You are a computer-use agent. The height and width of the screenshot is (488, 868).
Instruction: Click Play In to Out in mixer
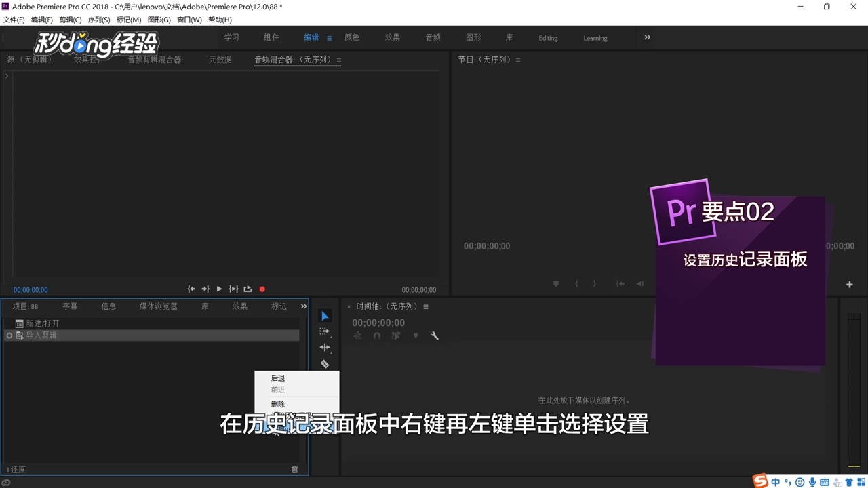233,289
